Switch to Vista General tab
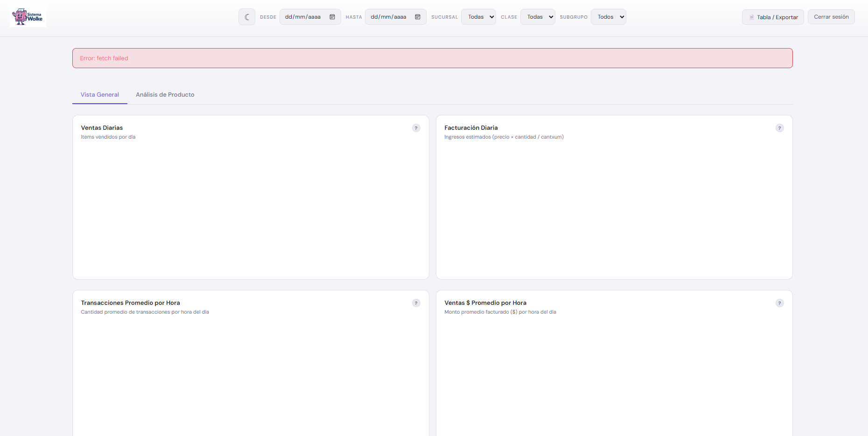868x436 pixels. [x=99, y=95]
